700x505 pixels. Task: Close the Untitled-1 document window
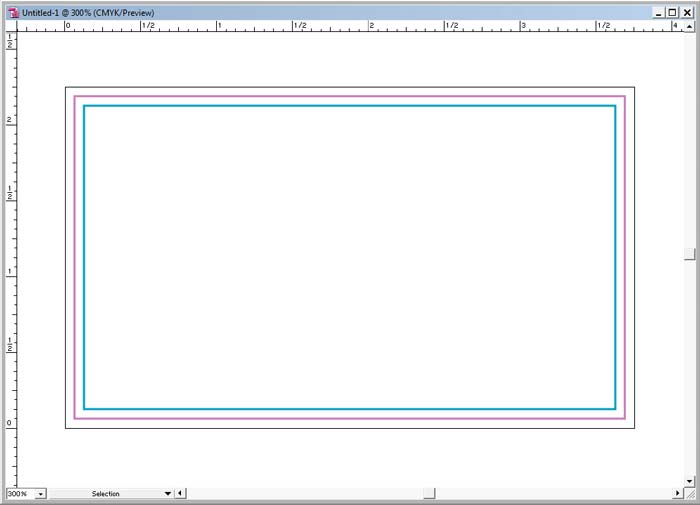687,13
